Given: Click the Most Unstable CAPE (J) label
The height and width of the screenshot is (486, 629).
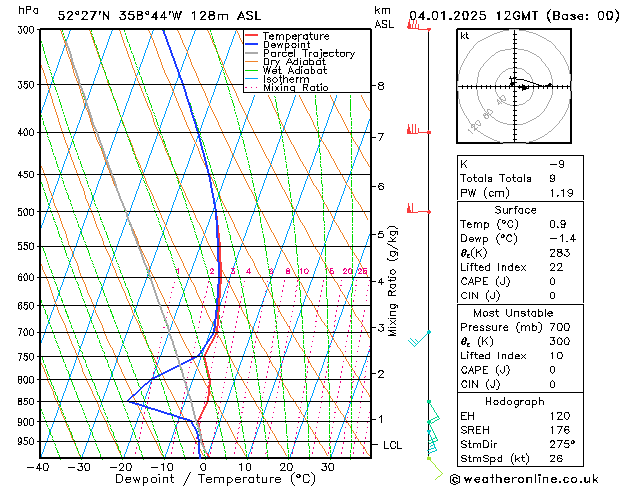Looking at the screenshot, I should click(x=485, y=370).
